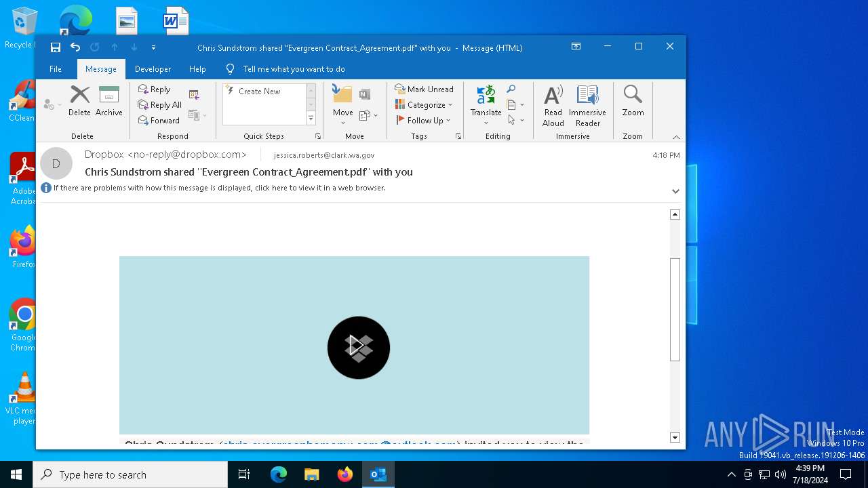Open Immersive Reader

pos(587,106)
